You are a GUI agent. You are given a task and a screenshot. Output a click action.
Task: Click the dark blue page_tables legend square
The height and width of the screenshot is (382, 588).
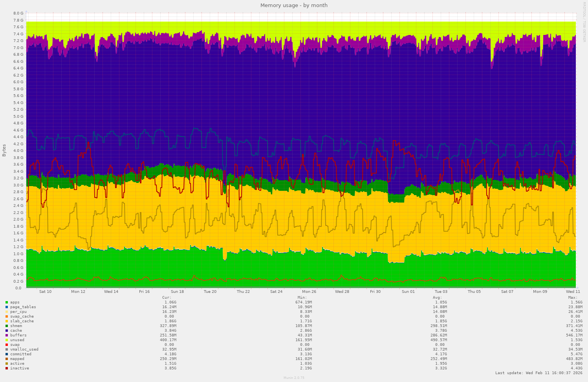(x=7, y=307)
